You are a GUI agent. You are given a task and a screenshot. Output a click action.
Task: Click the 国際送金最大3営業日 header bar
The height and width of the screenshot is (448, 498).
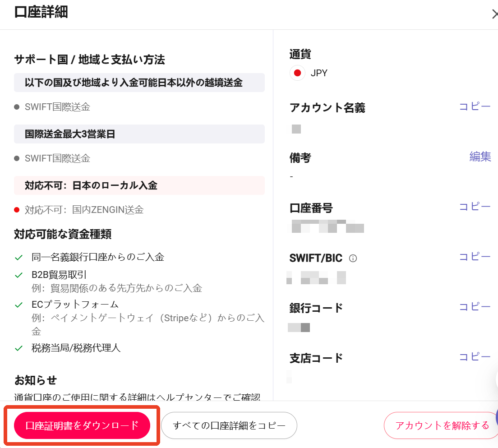(x=139, y=134)
